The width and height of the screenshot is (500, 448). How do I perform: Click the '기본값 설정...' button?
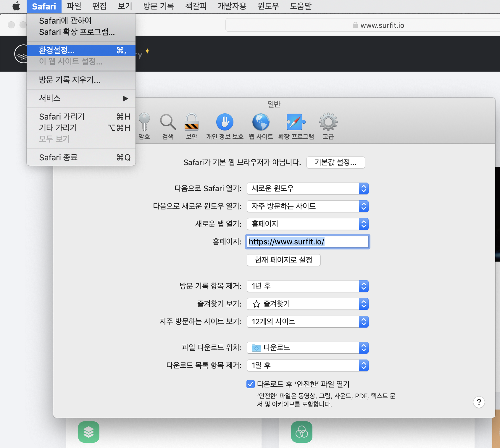click(x=336, y=162)
